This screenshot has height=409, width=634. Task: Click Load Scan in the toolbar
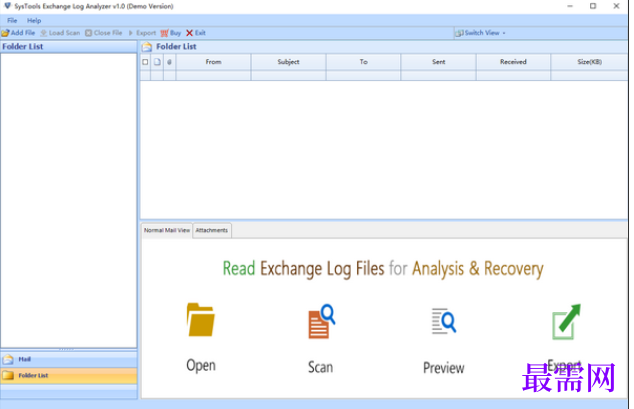[60, 33]
